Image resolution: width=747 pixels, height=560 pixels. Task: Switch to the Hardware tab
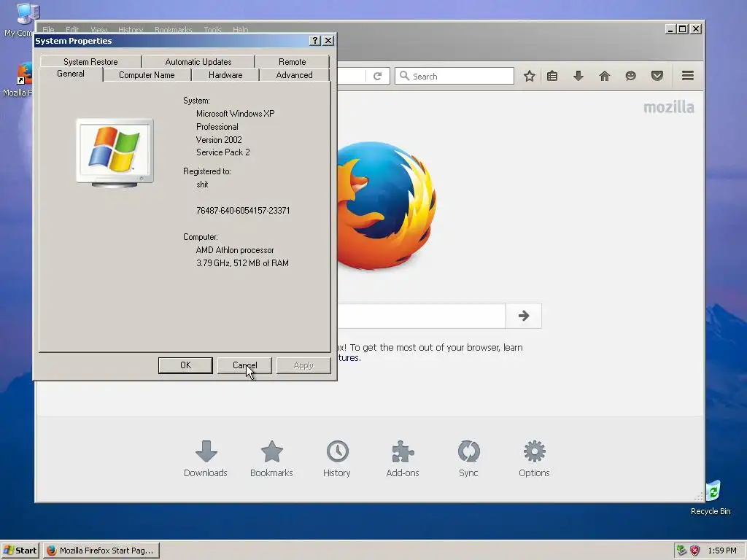pos(225,75)
